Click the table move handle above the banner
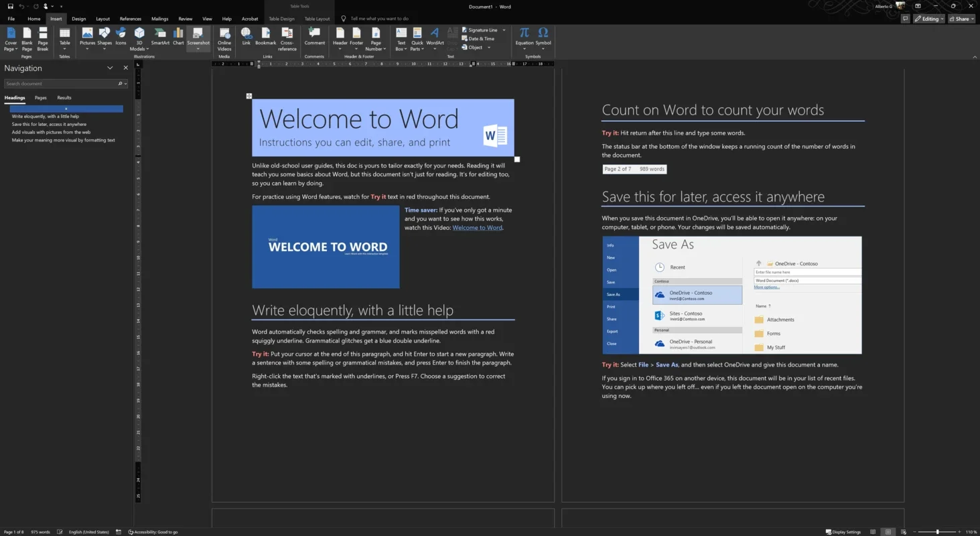This screenshot has height=536, width=980. coord(249,96)
